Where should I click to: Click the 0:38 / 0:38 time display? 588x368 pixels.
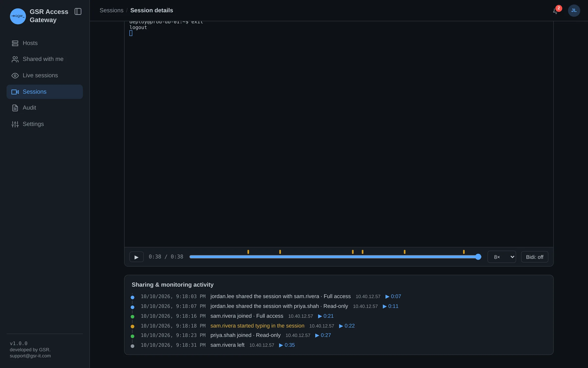[166, 257]
